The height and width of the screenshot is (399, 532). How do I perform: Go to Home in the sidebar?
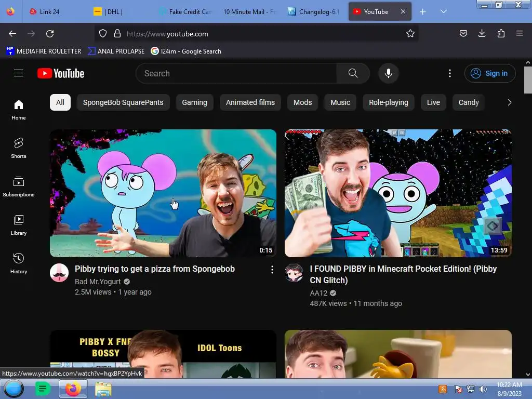point(19,110)
